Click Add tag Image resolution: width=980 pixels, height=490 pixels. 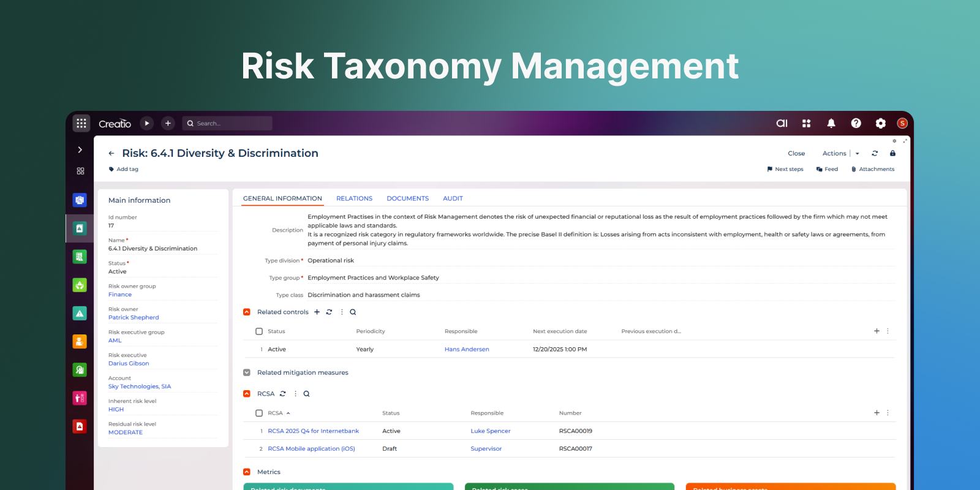[x=124, y=169]
